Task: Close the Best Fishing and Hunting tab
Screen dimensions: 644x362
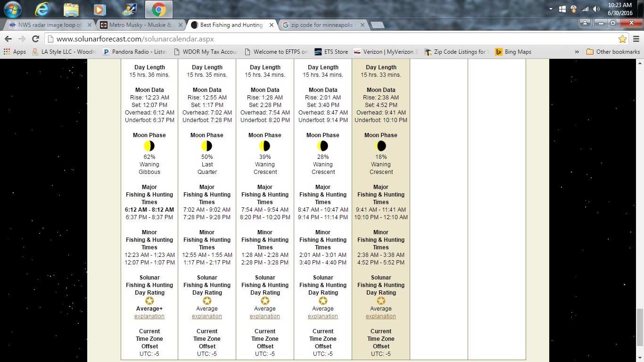Action: 271,25
